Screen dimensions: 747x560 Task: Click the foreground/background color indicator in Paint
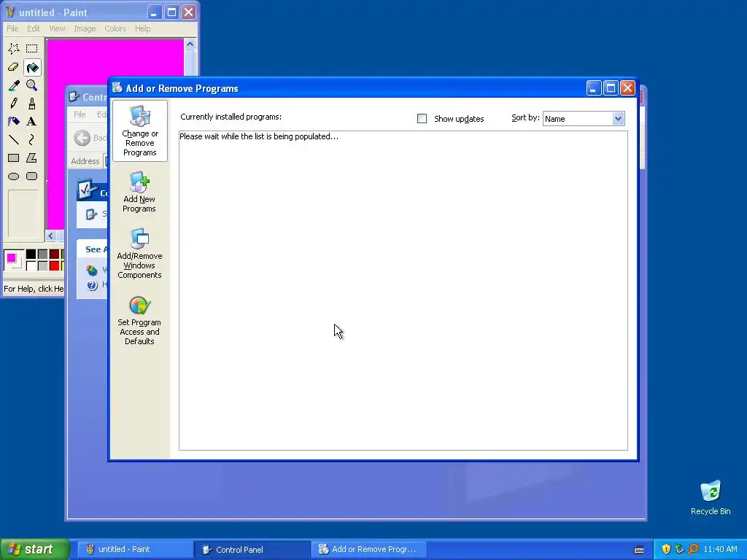pos(13,260)
